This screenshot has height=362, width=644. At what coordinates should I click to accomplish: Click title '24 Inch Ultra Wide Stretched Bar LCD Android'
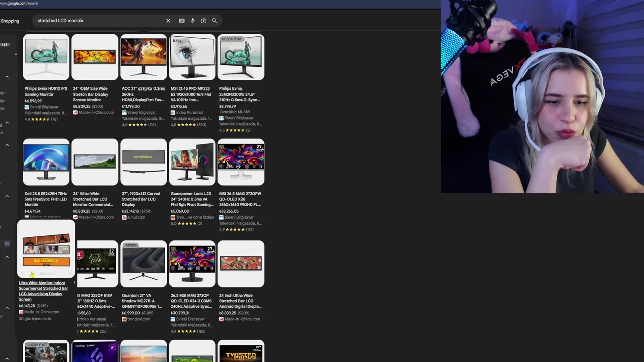coord(240,301)
